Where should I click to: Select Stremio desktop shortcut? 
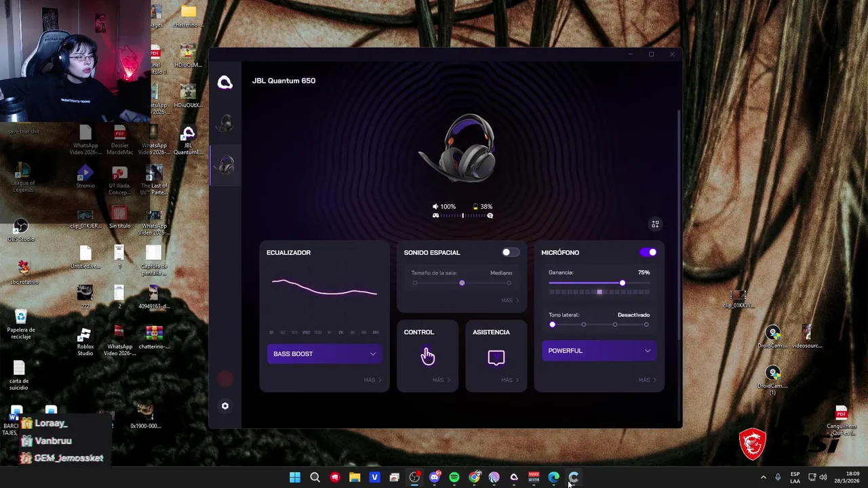coord(85,176)
